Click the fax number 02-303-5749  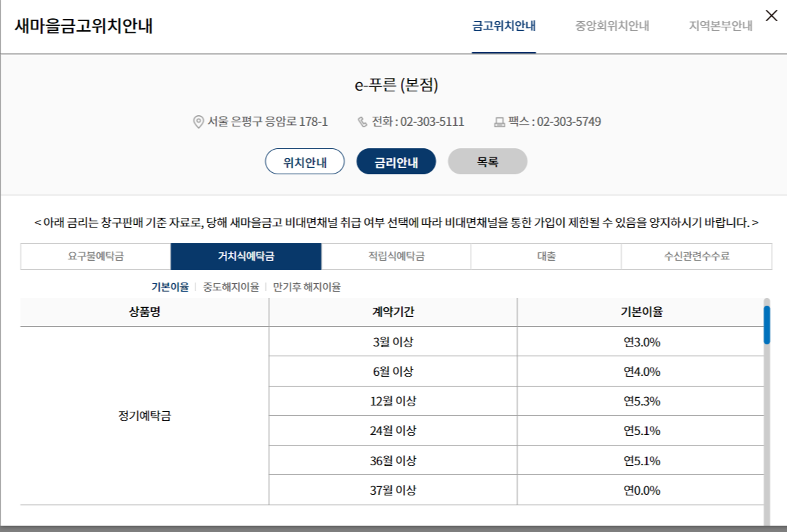569,122
